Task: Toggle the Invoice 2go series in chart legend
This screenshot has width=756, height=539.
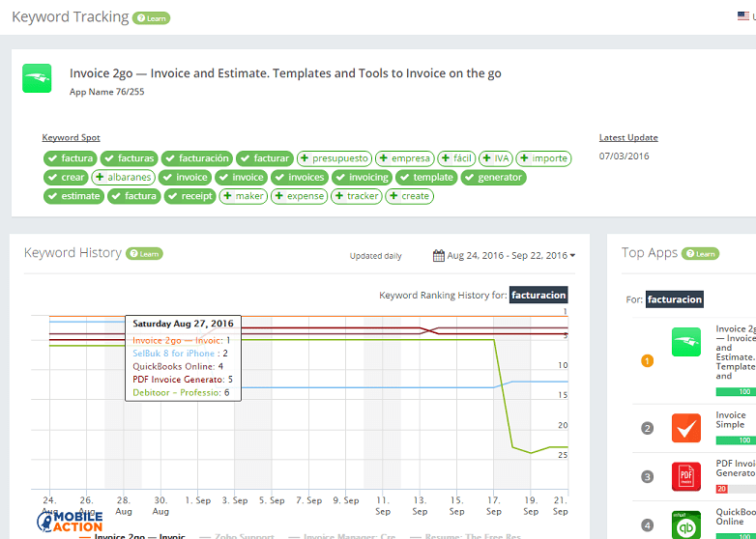Action: pyautogui.click(x=135, y=536)
